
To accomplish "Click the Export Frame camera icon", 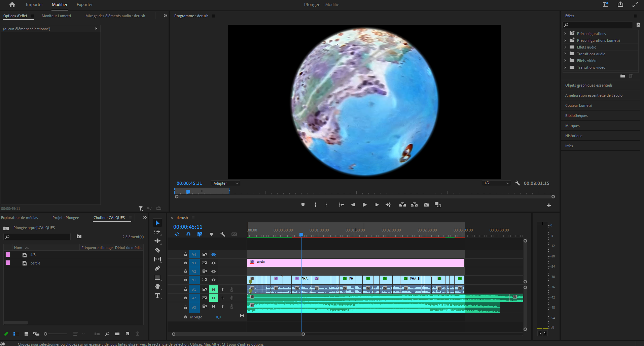I will point(426,205).
